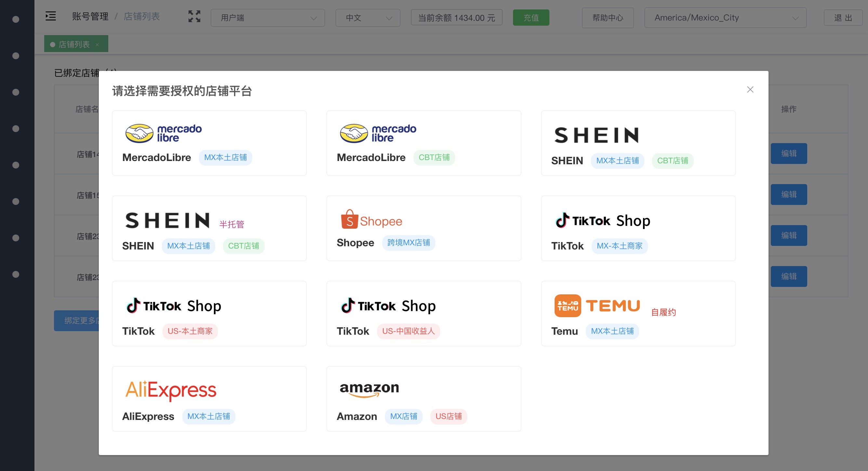Click 当前余额 1434.00 元 balance display
Image resolution: width=868 pixels, height=471 pixels.
pyautogui.click(x=456, y=18)
